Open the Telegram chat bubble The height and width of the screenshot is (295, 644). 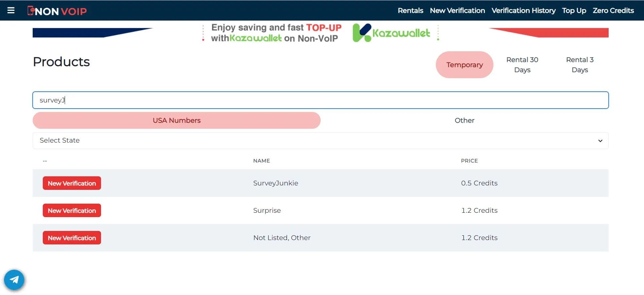click(x=14, y=279)
